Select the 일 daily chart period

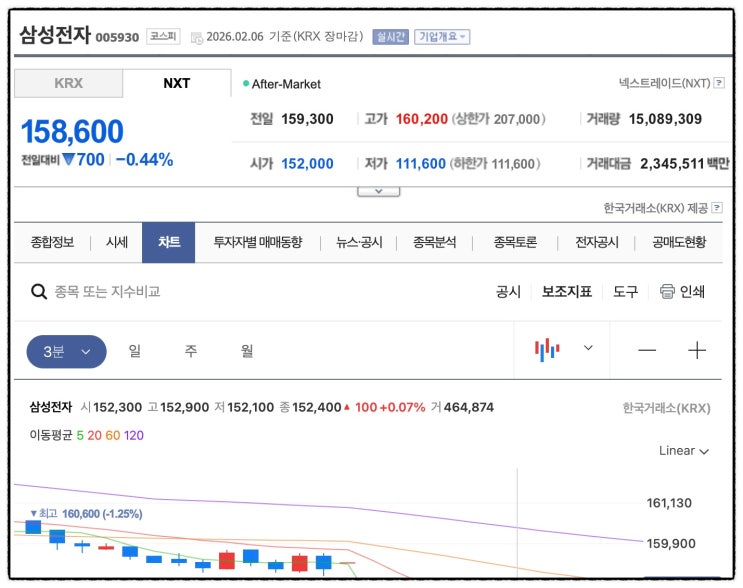(135, 351)
